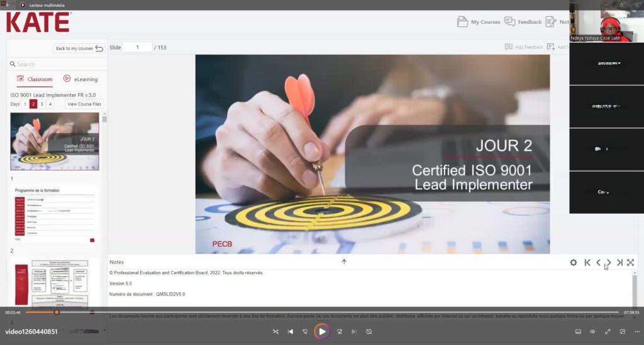Viewport: 644px width, 345px height.
Task: Switch to the eLearning tab
Action: [80, 79]
